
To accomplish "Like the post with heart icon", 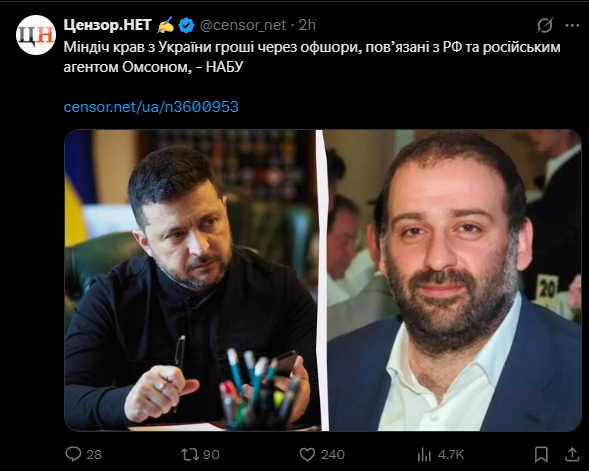I will [307, 454].
